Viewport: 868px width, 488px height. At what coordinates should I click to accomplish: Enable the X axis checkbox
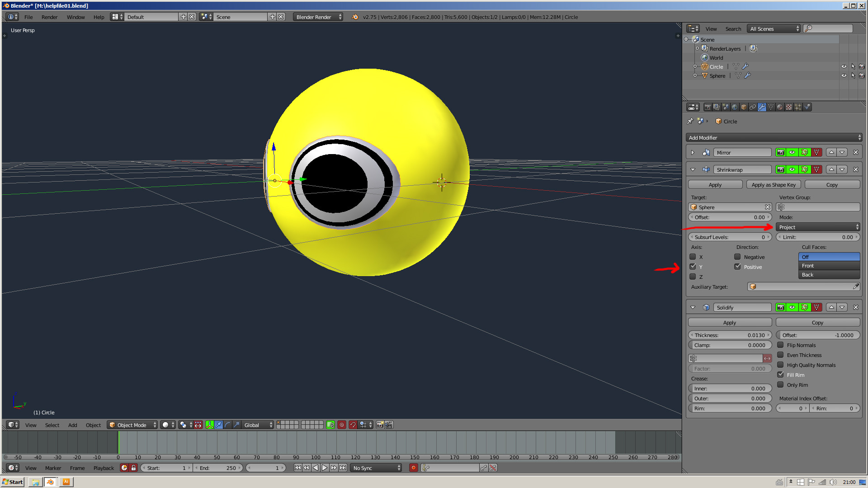693,257
